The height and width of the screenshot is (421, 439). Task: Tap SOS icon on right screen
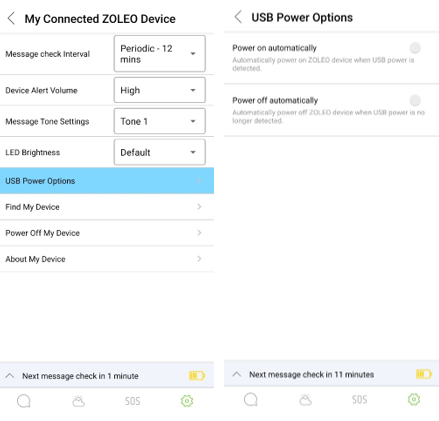[x=359, y=400]
